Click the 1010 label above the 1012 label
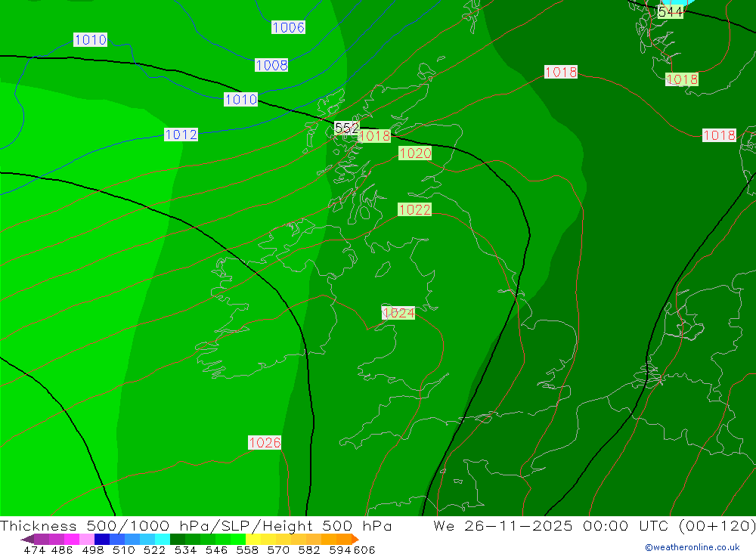 [x=90, y=39]
